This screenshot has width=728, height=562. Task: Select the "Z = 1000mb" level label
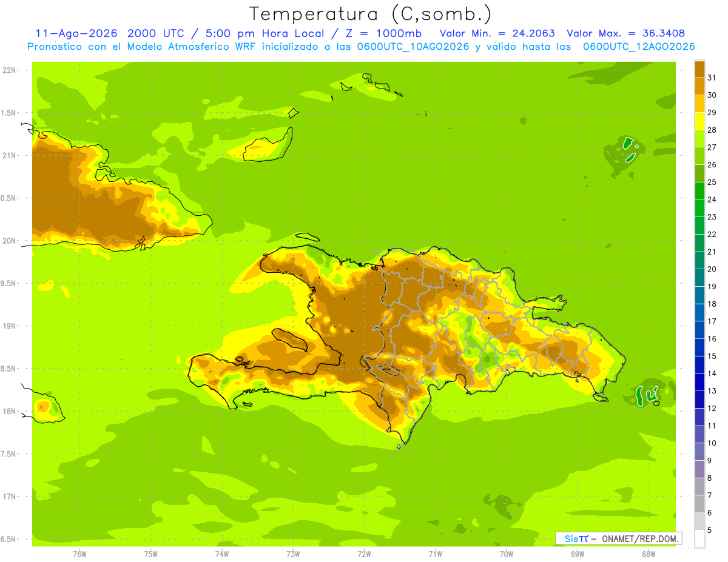click(385, 33)
